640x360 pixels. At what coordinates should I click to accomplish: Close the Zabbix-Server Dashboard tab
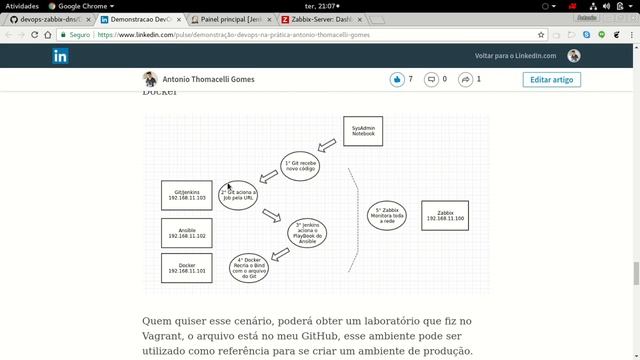coord(359,19)
